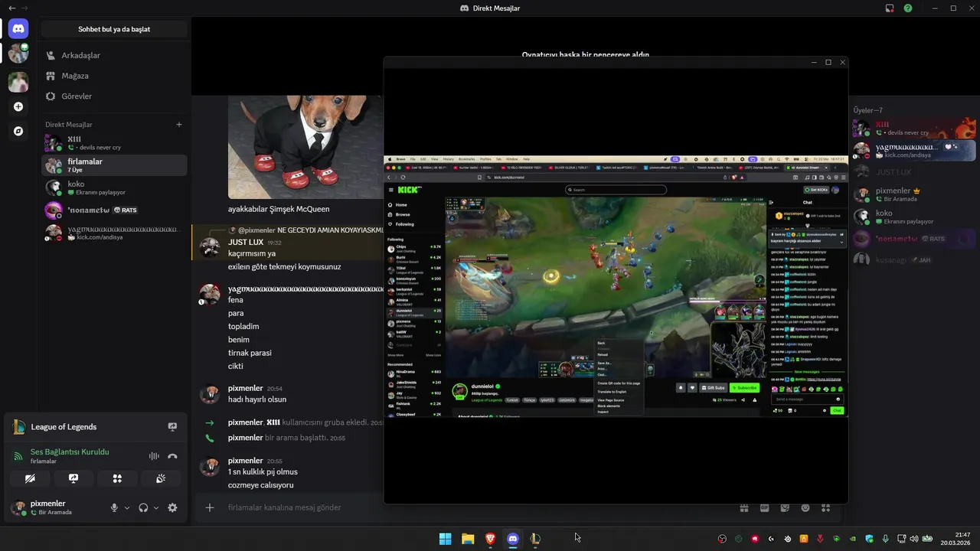980x551 pixels.
Task: Click the Add a Server plus icon
Action: coord(18,107)
